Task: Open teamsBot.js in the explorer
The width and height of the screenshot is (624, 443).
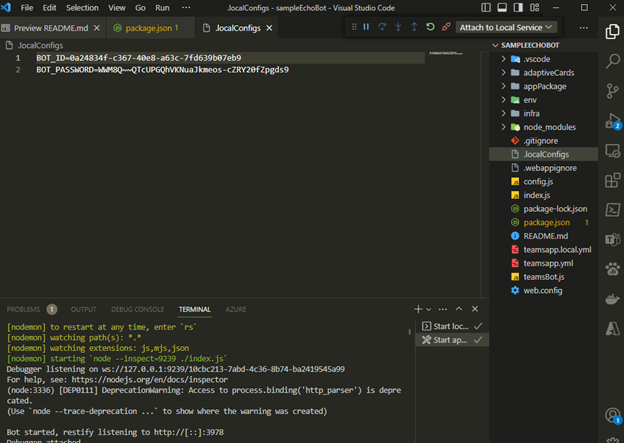Action: (x=544, y=277)
